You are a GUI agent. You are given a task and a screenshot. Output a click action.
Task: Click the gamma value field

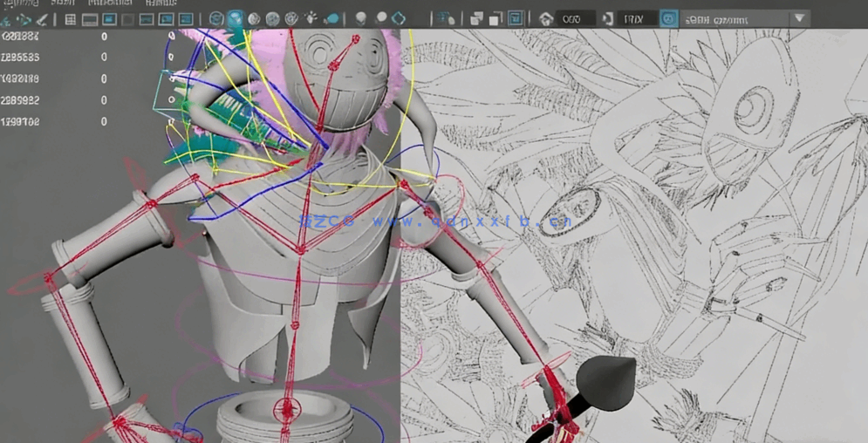click(x=636, y=18)
